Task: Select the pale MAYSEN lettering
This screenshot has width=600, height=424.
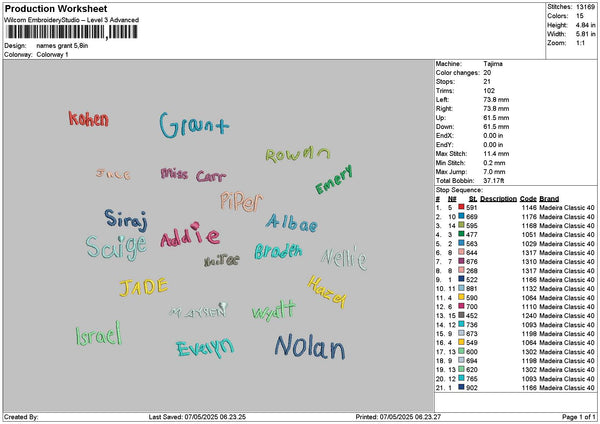Action: pyautogui.click(x=198, y=311)
